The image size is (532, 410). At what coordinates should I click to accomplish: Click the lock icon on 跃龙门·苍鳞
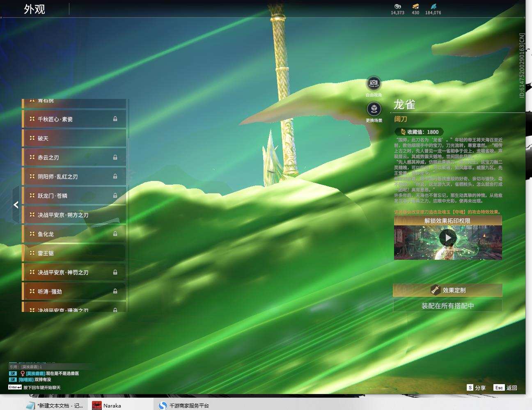(x=115, y=196)
